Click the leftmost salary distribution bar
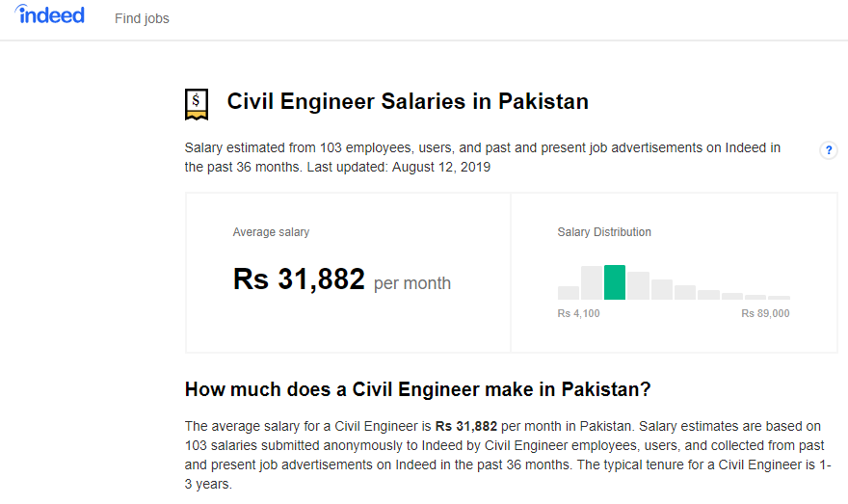The width and height of the screenshot is (848, 504). (569, 293)
